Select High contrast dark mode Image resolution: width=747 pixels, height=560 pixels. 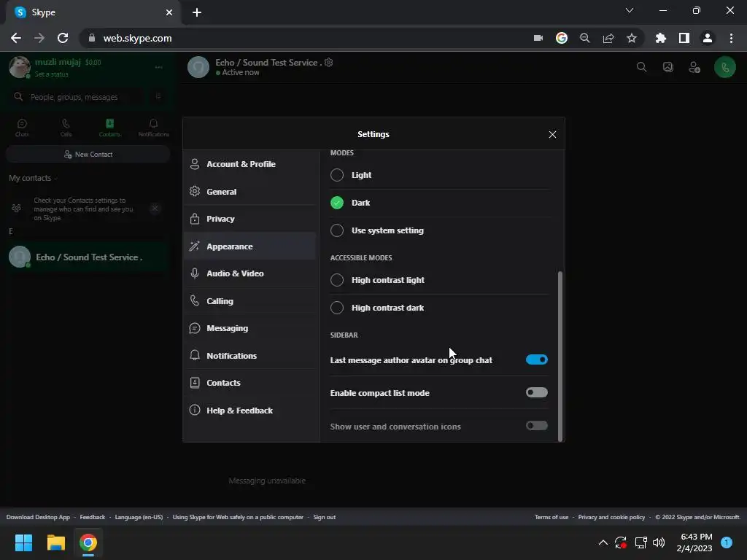[337, 308]
